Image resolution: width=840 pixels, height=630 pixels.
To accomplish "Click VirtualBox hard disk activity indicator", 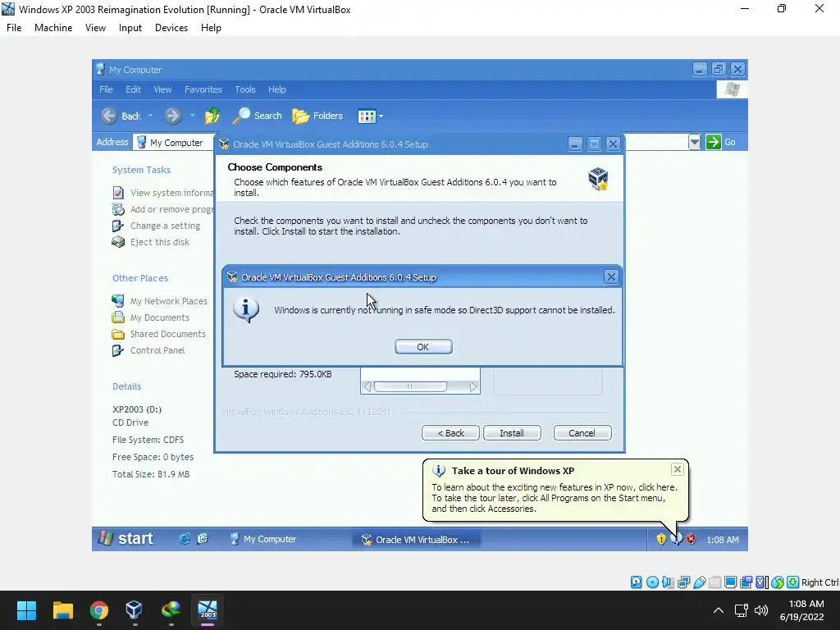I will click(x=636, y=582).
